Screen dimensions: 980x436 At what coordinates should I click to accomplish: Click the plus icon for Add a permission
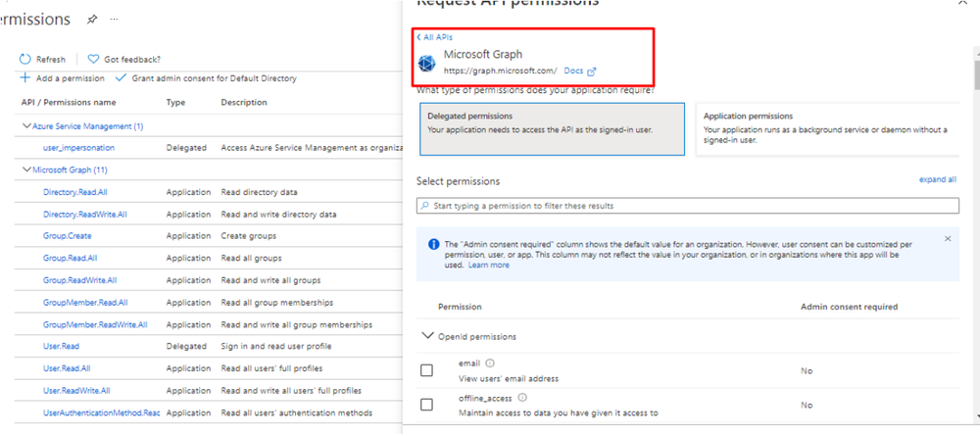pos(25,77)
